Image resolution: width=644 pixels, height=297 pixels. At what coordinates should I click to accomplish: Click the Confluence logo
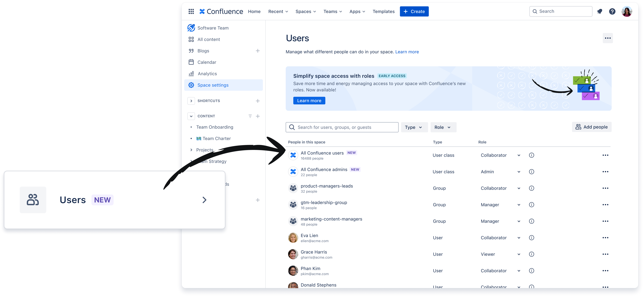(x=221, y=11)
